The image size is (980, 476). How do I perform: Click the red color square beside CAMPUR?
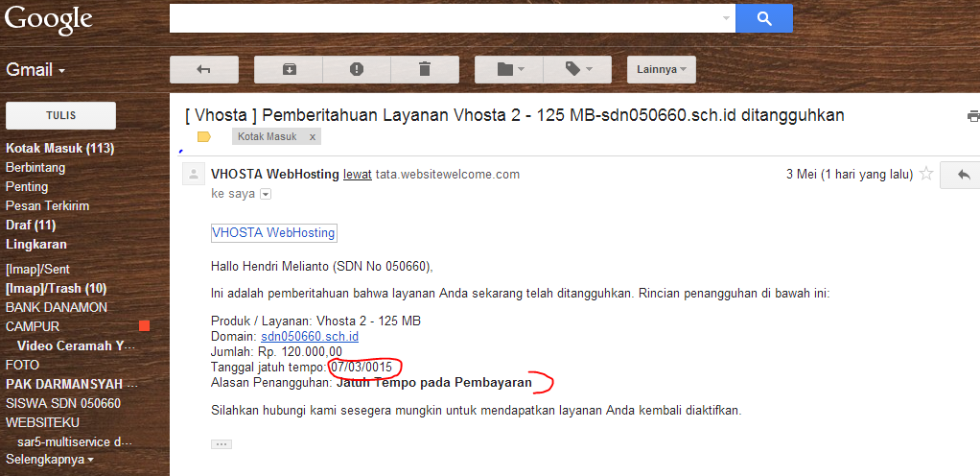tap(145, 326)
